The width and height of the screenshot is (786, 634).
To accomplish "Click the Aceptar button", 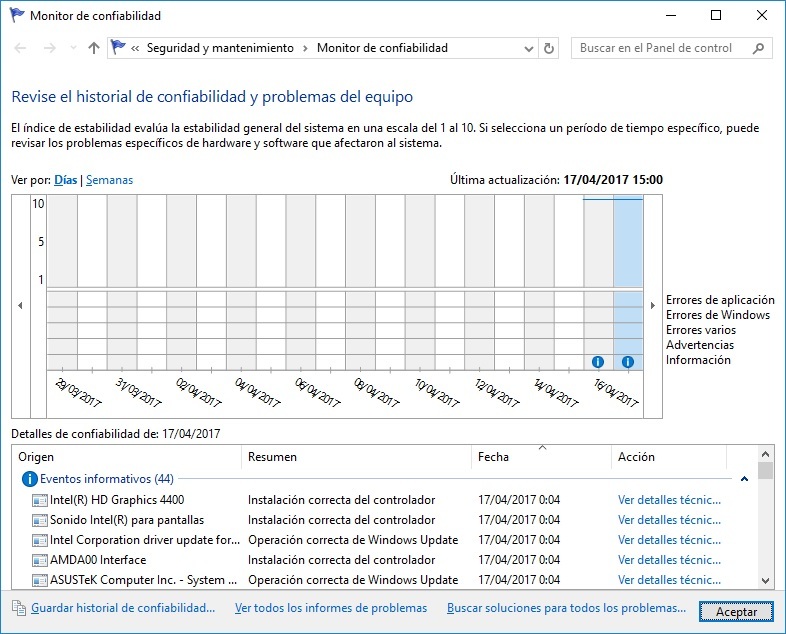I will (x=736, y=612).
